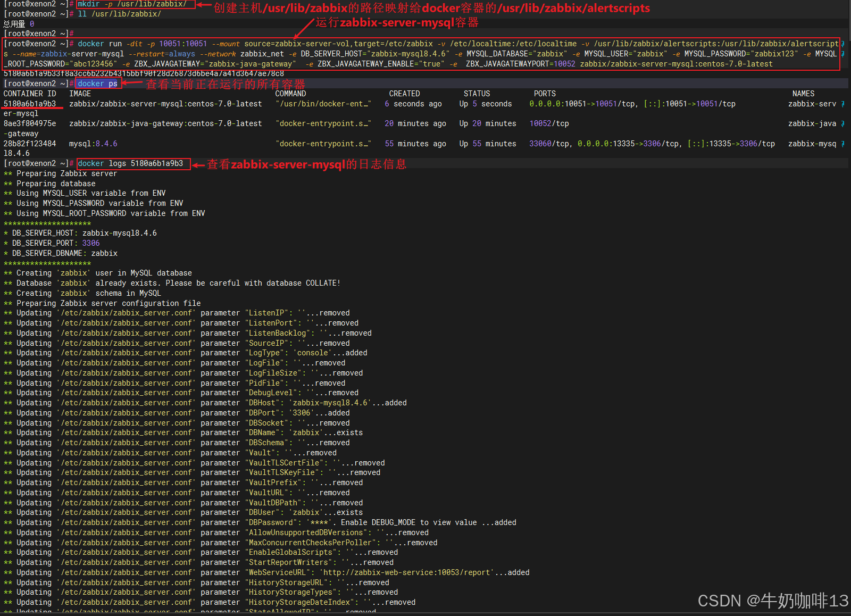Click the COMMAND column header
Image resolution: width=851 pixels, height=616 pixels.
pos(290,94)
